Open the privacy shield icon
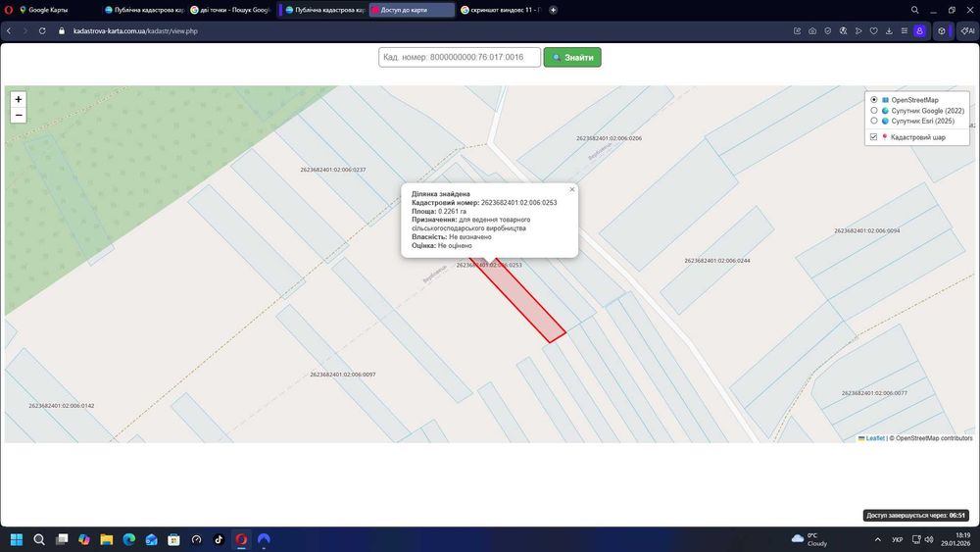Viewport: 980px width, 552px height. pos(827,30)
